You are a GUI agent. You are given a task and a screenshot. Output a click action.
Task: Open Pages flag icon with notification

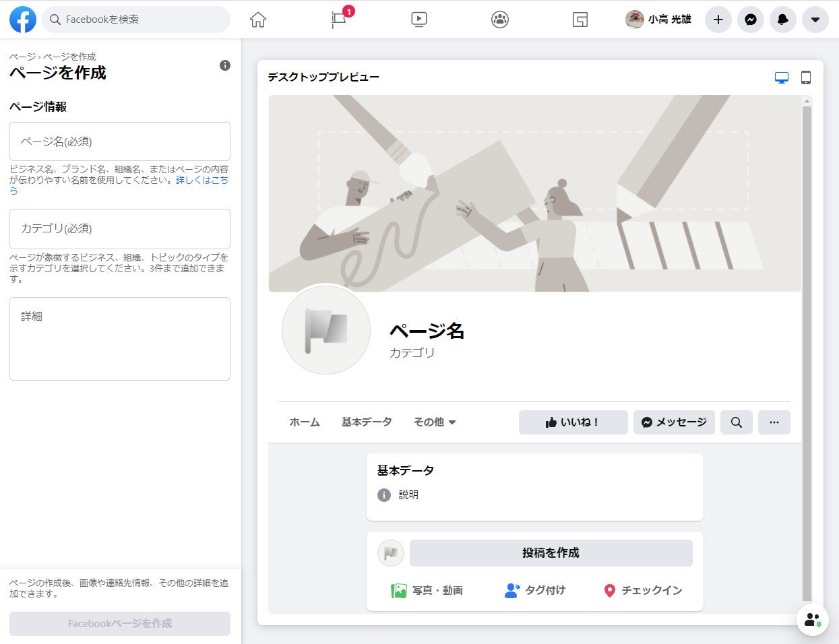[339, 20]
